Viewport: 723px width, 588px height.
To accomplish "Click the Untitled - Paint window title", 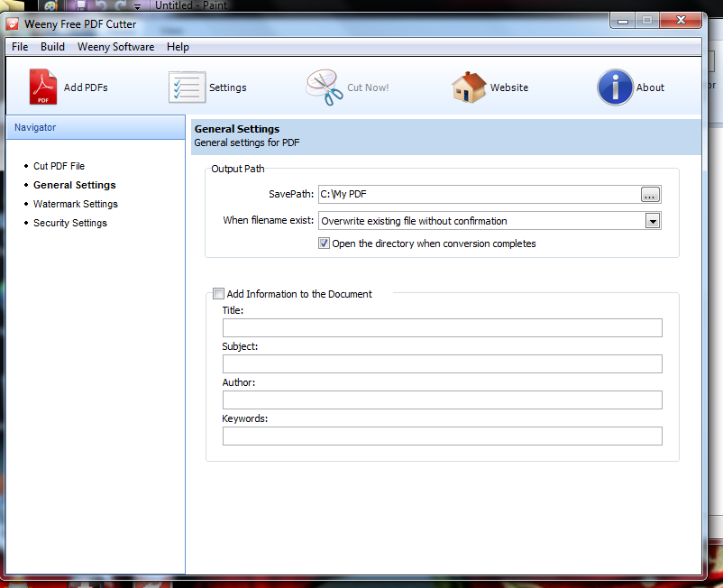I will [191, 5].
